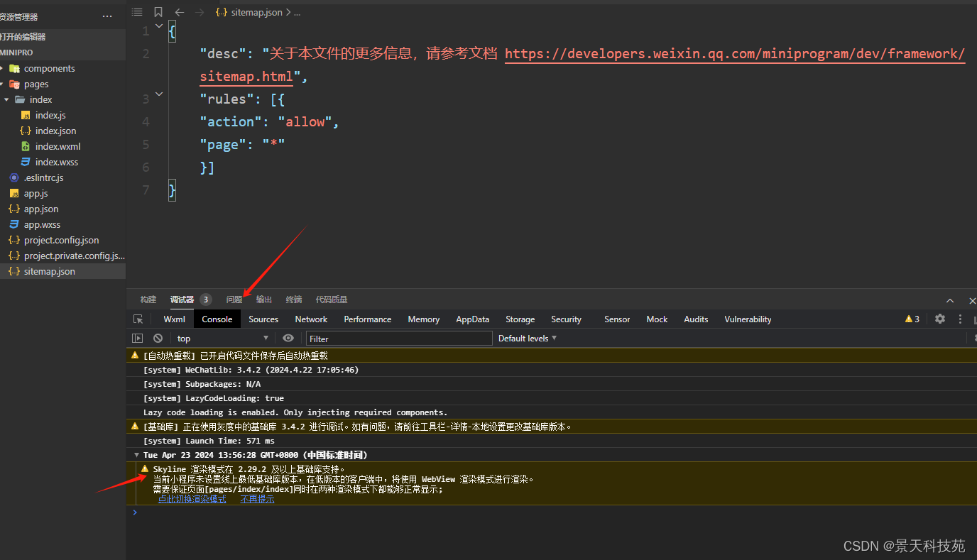Image resolution: width=977 pixels, height=560 pixels.
Task: Click the element inspector icon in devtools
Action: [138, 319]
